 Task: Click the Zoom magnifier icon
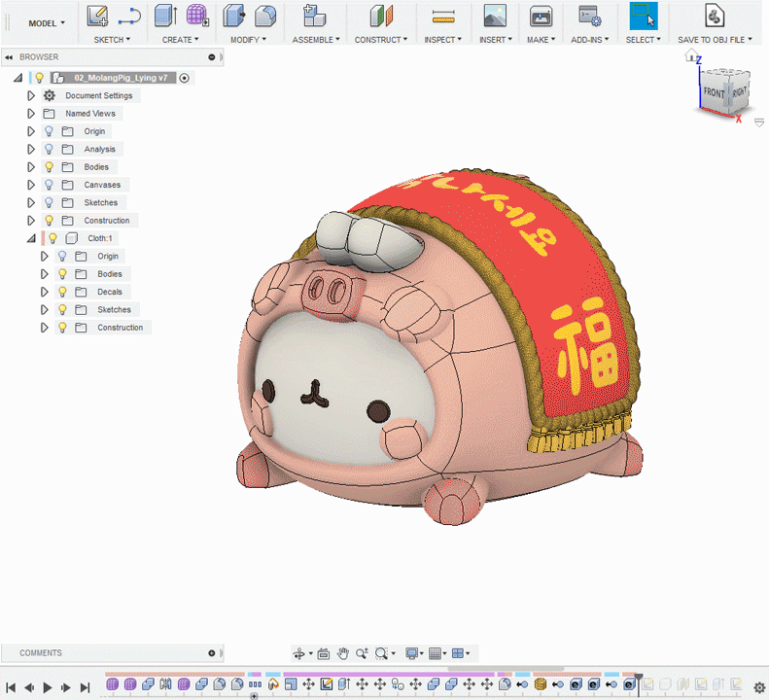click(362, 653)
